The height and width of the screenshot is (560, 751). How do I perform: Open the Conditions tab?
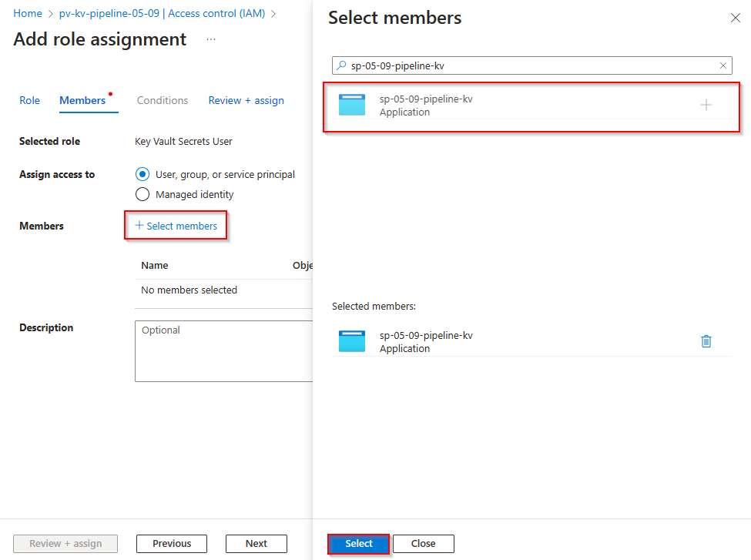pyautogui.click(x=162, y=100)
